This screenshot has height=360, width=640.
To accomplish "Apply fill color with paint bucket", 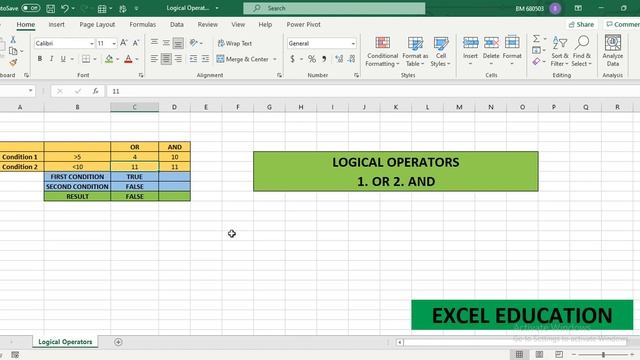I will click(x=109, y=59).
